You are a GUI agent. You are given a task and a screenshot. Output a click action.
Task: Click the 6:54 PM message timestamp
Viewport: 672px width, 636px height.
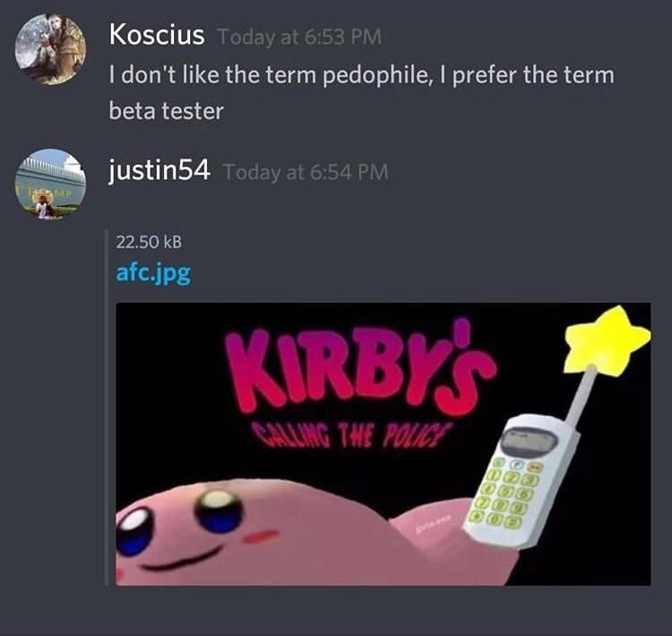pos(306,172)
